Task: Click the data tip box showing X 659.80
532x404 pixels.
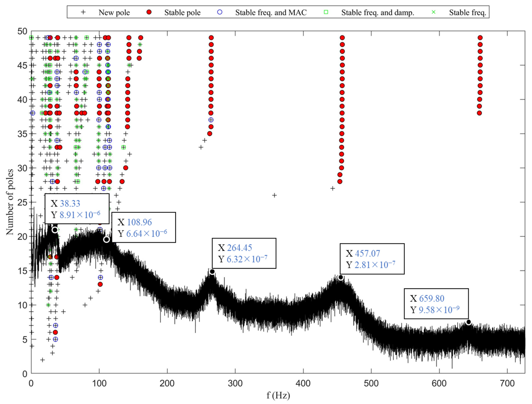Action: coord(436,304)
